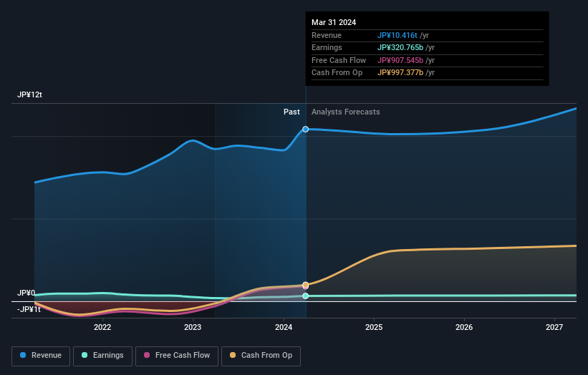The width and height of the screenshot is (588, 375).
Task: Toggle the Revenue series legend button
Action: click(x=41, y=356)
